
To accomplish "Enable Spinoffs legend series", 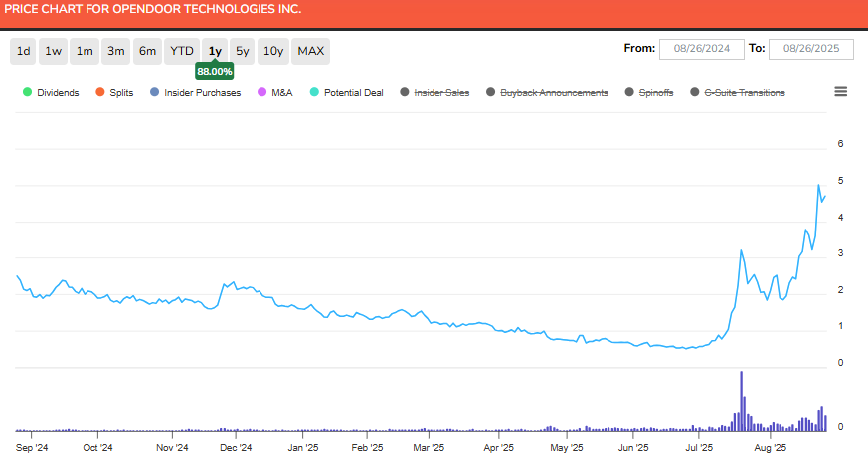I will click(x=649, y=93).
